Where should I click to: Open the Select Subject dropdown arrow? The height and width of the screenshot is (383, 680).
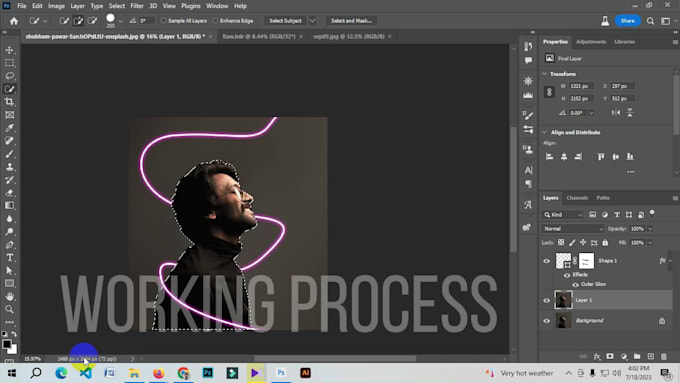tap(312, 21)
